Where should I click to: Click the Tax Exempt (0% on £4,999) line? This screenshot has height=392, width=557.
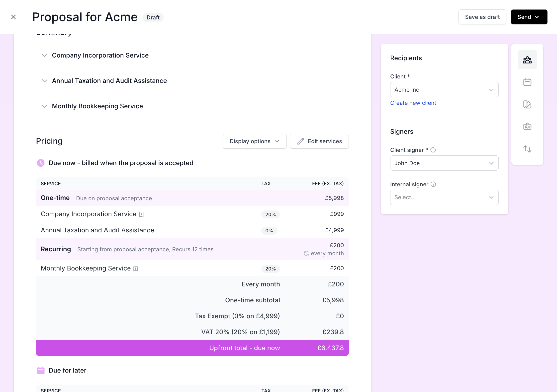click(x=237, y=316)
